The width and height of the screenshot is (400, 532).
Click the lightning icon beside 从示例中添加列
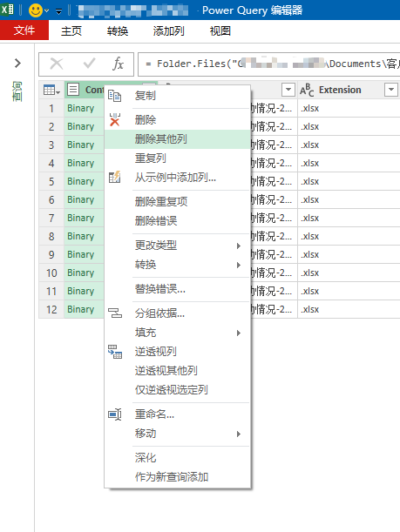click(115, 177)
